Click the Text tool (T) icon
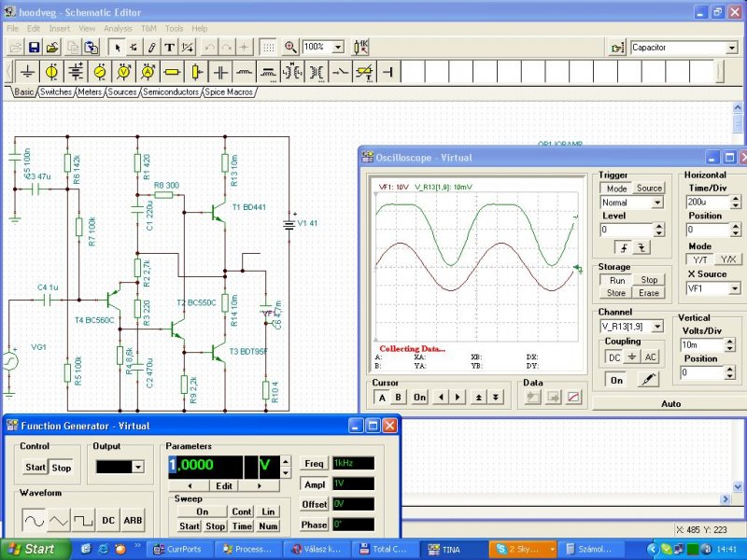The image size is (747, 560). pos(169,47)
